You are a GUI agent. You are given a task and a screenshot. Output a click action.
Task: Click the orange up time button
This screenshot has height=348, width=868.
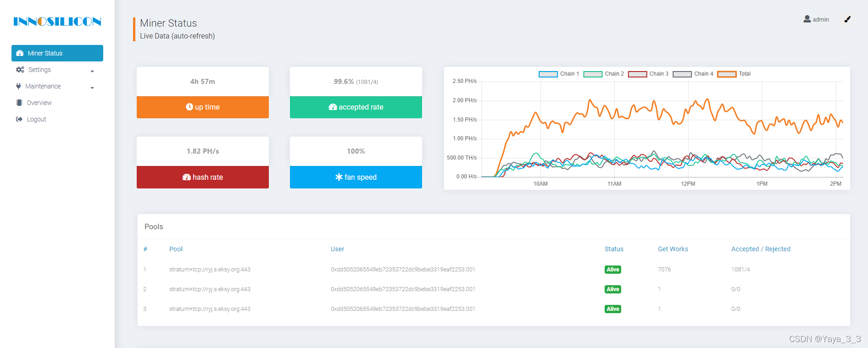[x=203, y=107]
